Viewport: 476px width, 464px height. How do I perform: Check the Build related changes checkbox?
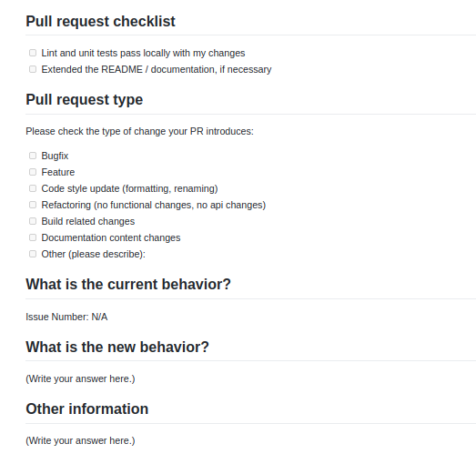coord(33,221)
